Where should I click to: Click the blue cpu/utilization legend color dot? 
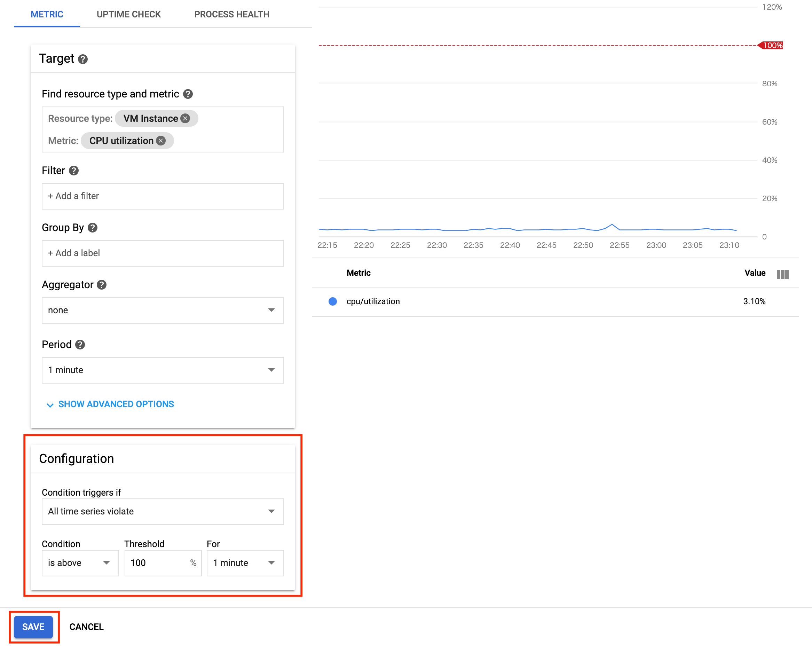pos(332,301)
